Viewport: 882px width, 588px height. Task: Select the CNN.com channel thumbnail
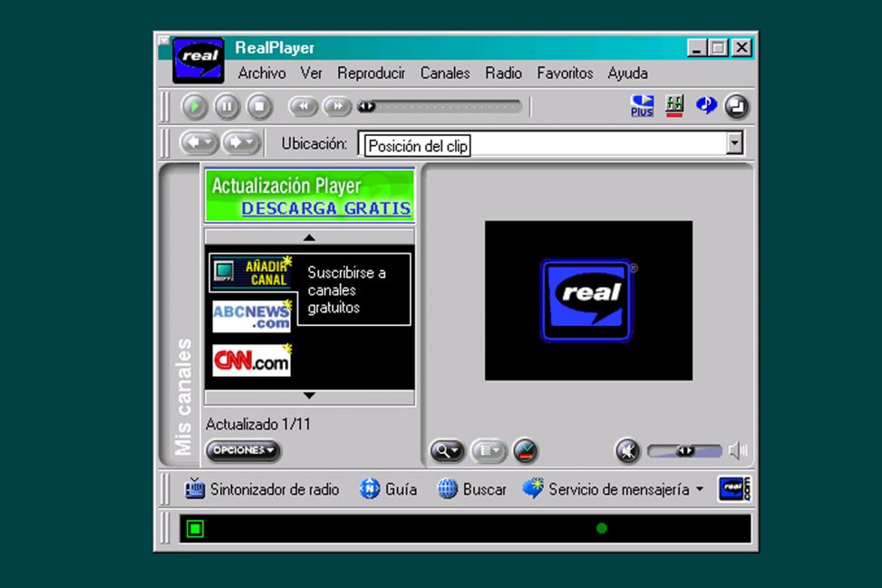(252, 361)
